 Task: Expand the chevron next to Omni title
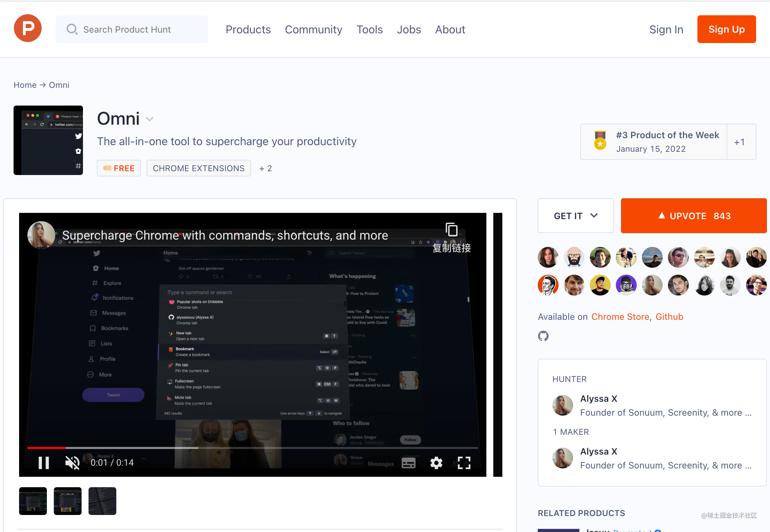pos(150,119)
